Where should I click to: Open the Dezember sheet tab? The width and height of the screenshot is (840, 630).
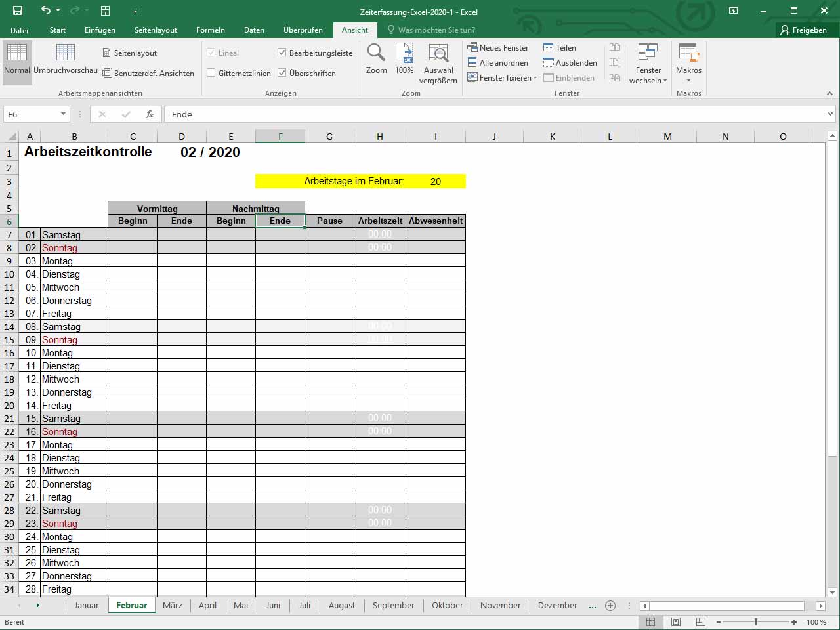click(x=558, y=605)
